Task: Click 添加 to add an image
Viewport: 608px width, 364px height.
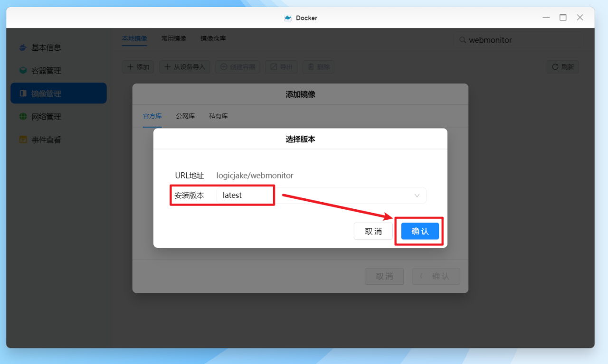Action: [138, 66]
